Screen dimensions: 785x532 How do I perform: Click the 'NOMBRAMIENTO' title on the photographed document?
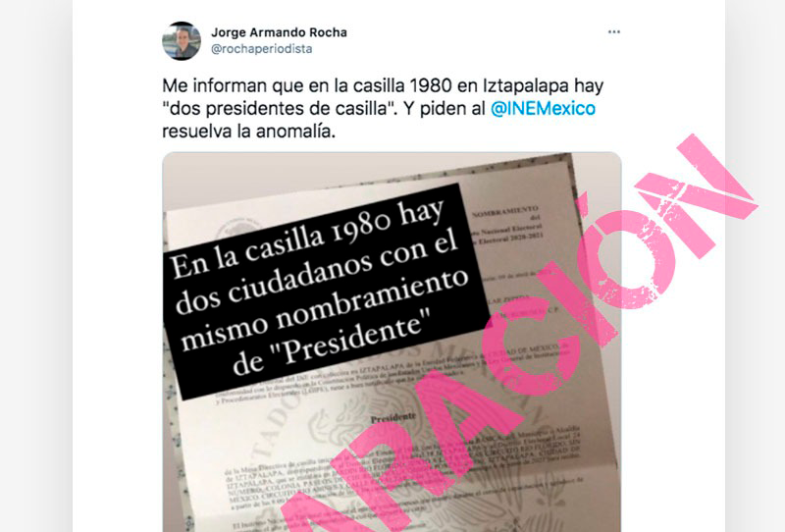tap(505, 212)
